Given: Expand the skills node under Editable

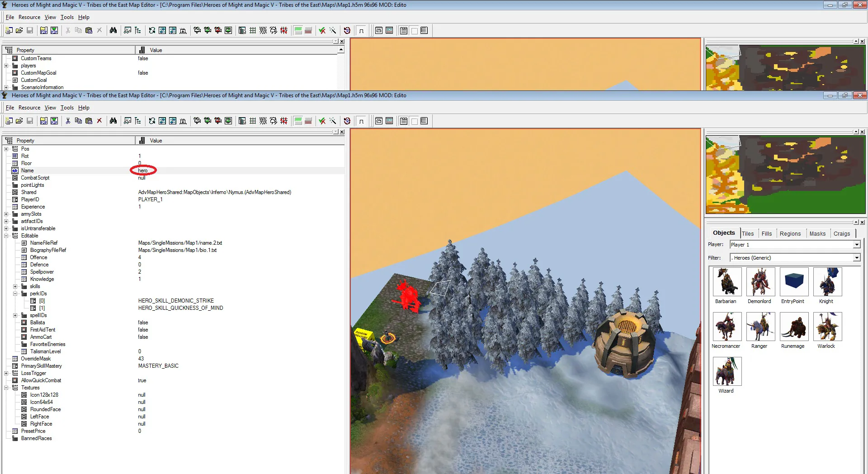Looking at the screenshot, I should click(x=15, y=286).
